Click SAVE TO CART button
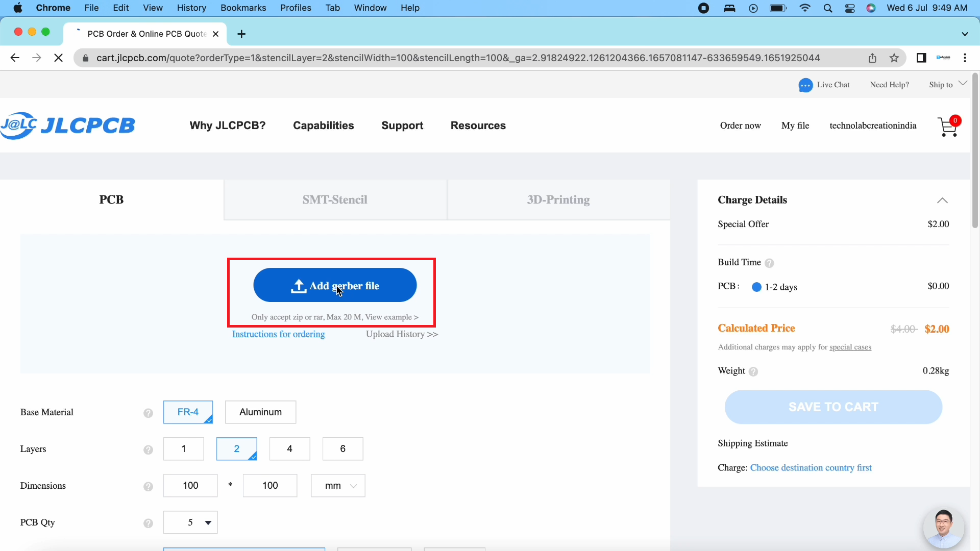This screenshot has width=980, height=551. coord(834,407)
